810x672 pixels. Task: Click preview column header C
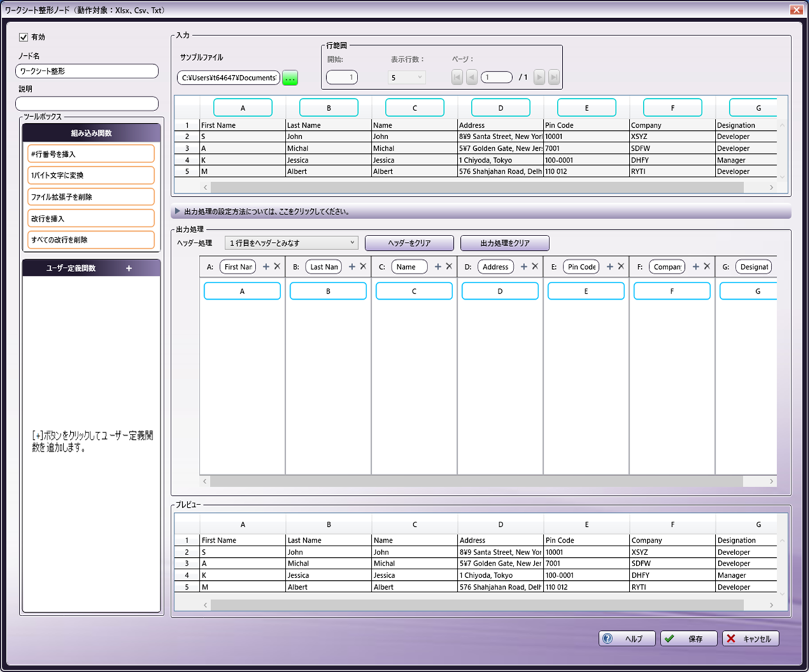(415, 524)
